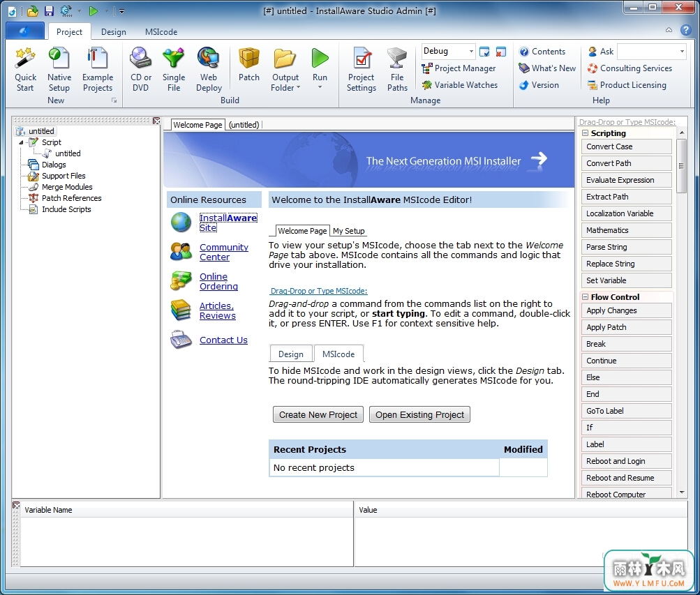Check the Version info

click(x=539, y=84)
